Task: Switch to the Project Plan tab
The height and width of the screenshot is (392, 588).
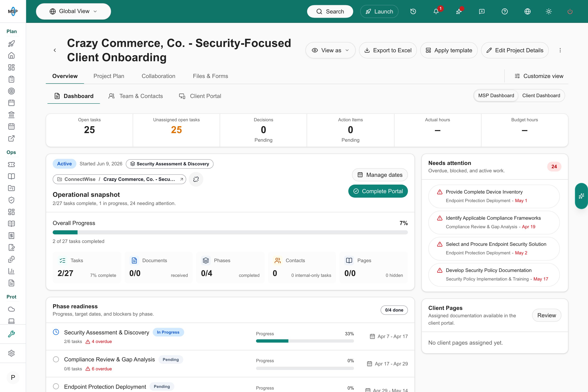Action: (x=109, y=76)
